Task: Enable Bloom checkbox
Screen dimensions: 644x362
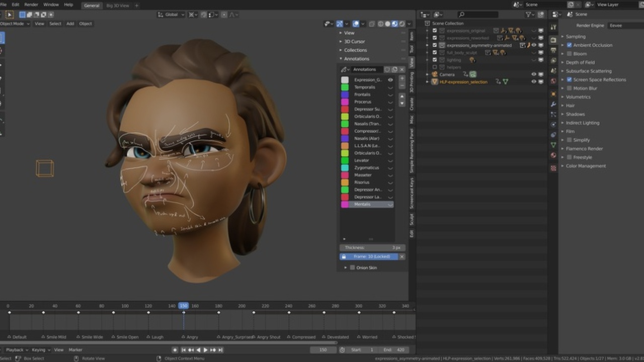Action: 570,54
